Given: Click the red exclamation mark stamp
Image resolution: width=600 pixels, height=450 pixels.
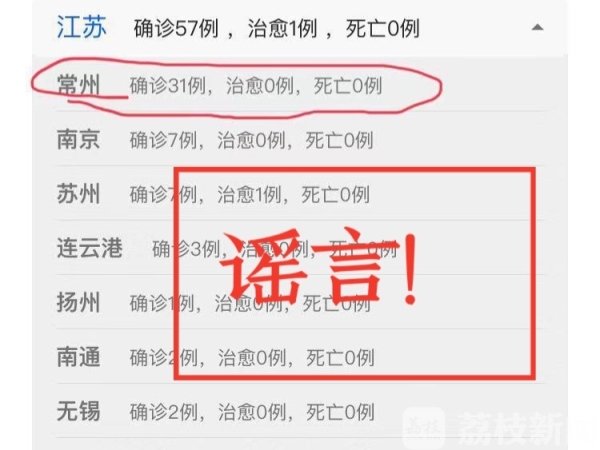Looking at the screenshot, I should click(411, 270).
